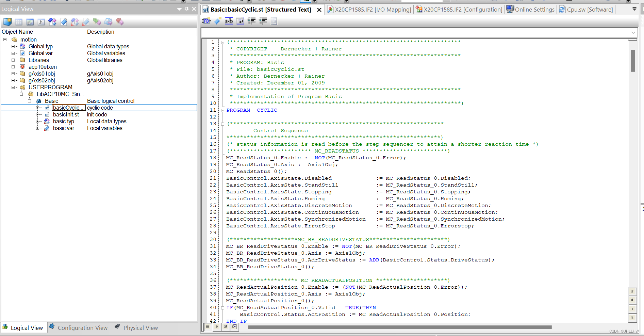The width and height of the screenshot is (644, 336).
Task: Click the page-down arrow button near the vertical scrollbar
Action: [632, 309]
